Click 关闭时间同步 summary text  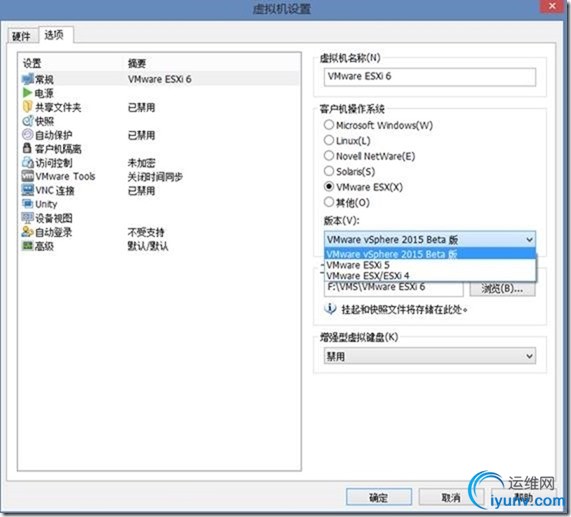click(155, 177)
